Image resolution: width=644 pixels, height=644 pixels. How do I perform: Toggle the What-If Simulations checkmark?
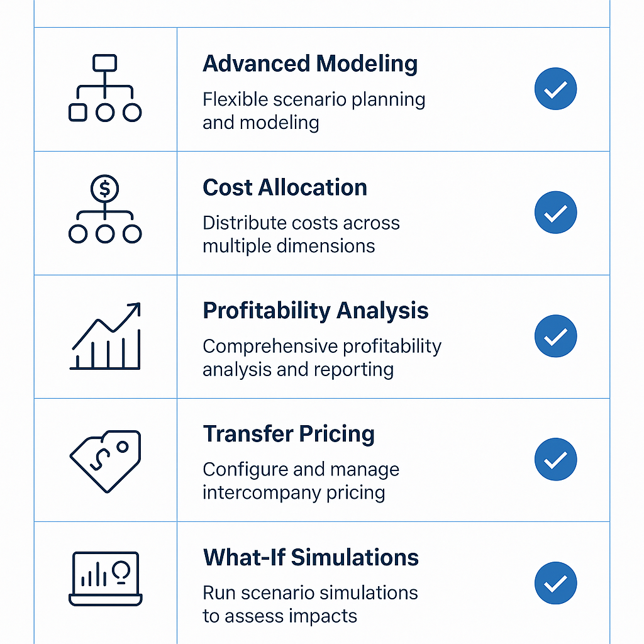pyautogui.click(x=555, y=584)
